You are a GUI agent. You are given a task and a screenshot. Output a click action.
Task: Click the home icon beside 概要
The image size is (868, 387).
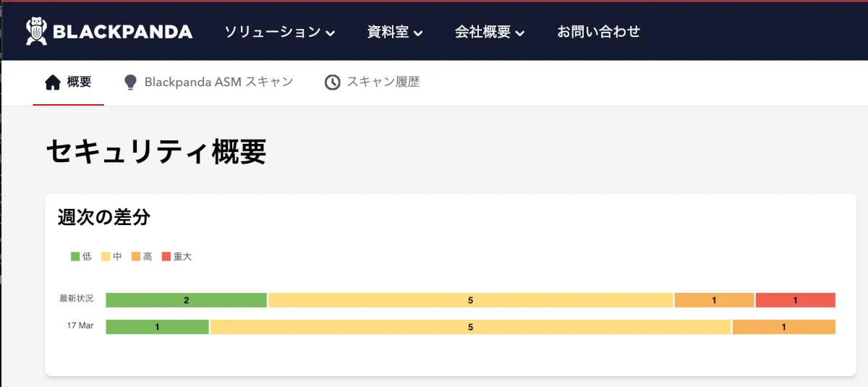pos(53,82)
